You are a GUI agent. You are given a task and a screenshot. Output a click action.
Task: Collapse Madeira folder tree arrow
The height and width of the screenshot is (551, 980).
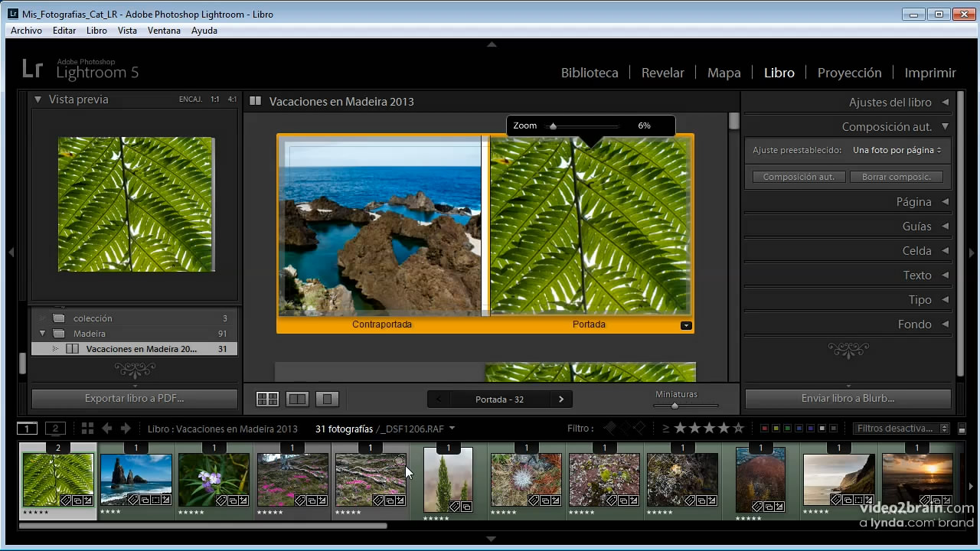tap(42, 334)
